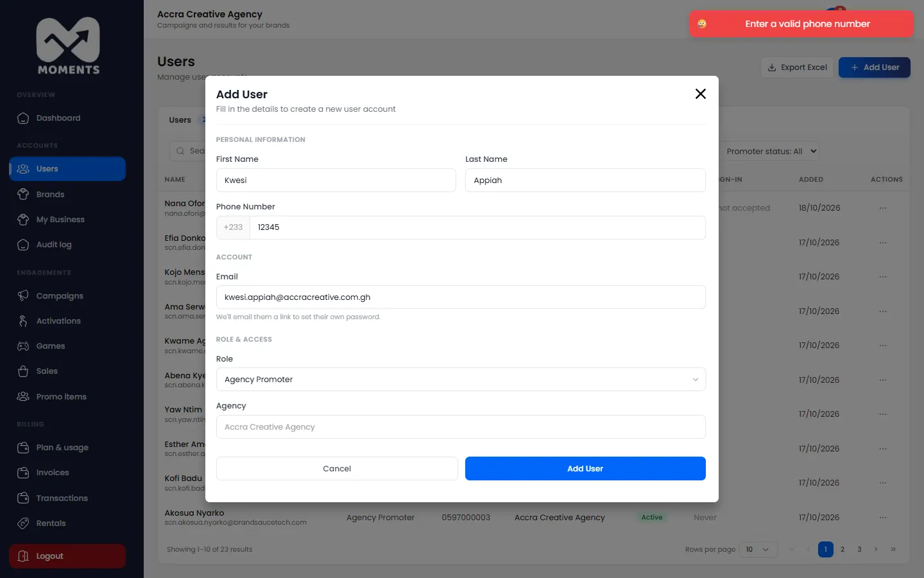This screenshot has width=924, height=578.
Task: Click the Users tab in table panel
Action: point(180,120)
